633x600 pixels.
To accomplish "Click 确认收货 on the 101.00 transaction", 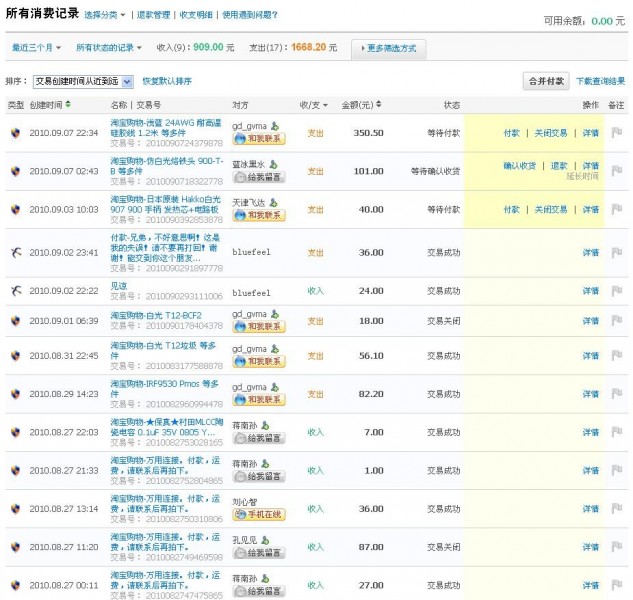I will [519, 166].
